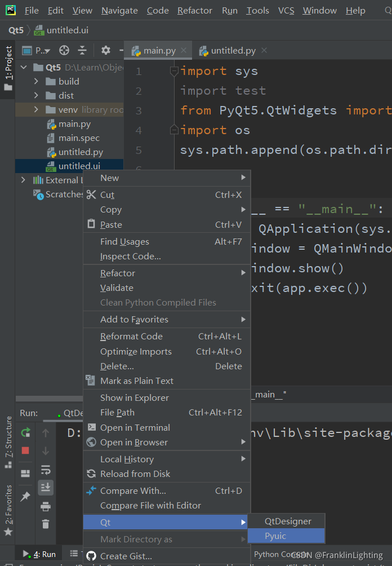
Task: Run Pyuic from Qt submenu
Action: tap(286, 536)
